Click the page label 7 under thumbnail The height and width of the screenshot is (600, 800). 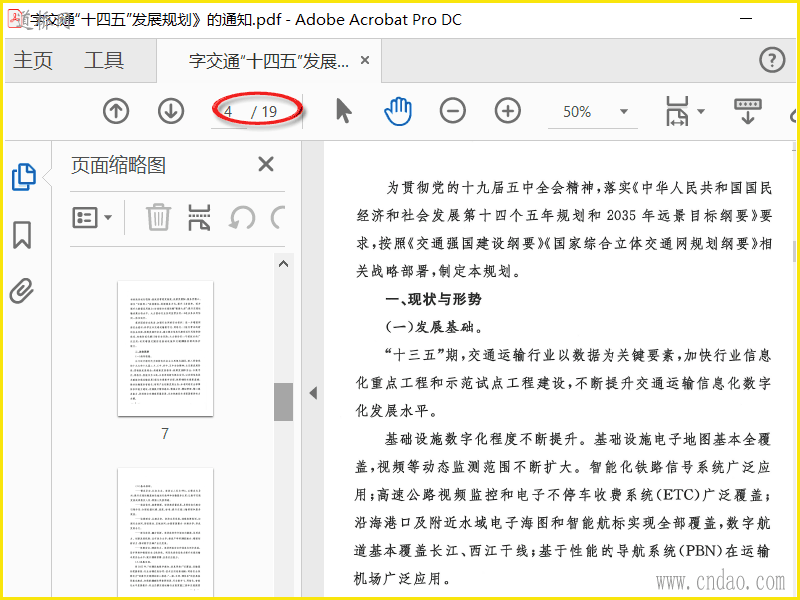(165, 434)
